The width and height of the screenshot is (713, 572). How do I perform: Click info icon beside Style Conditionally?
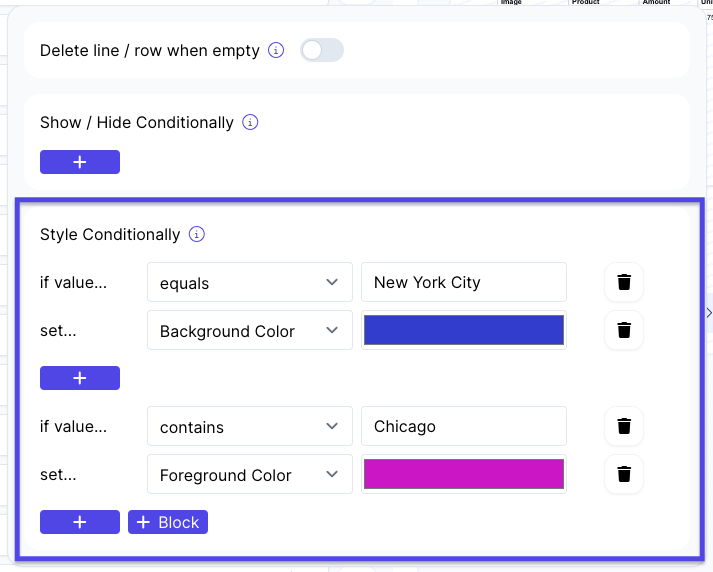click(x=196, y=234)
